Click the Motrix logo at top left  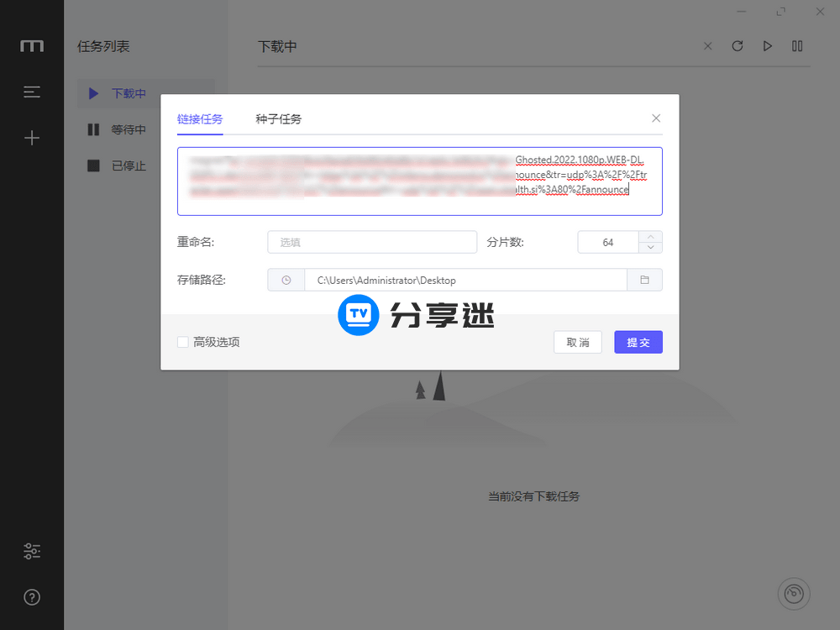click(32, 46)
